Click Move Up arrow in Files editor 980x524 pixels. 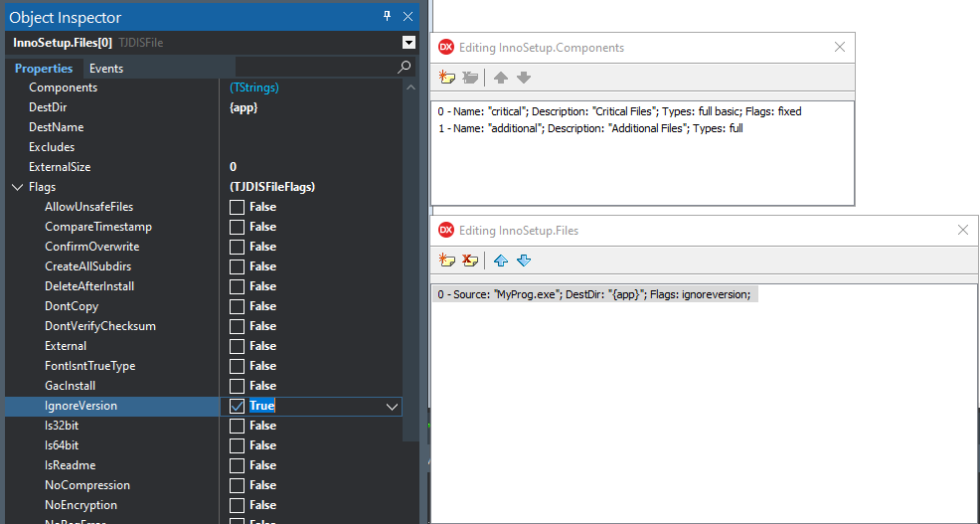coord(501,261)
